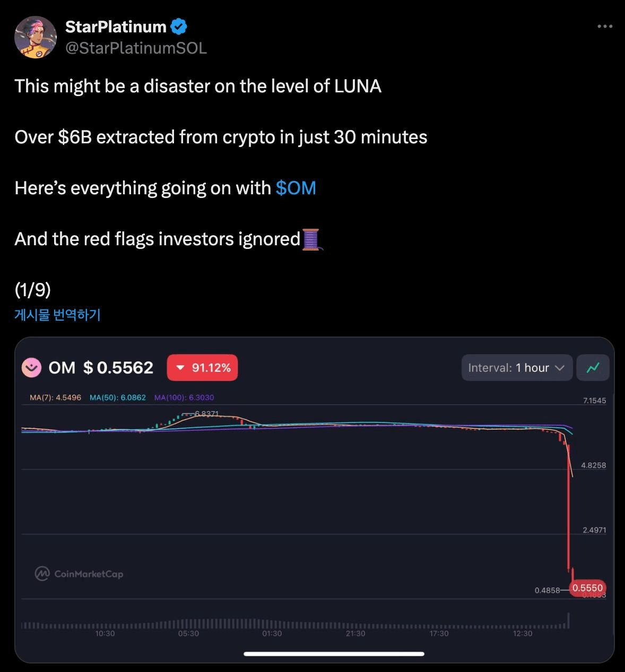Click the blue verified badge
The width and height of the screenshot is (625, 672).
(x=178, y=26)
